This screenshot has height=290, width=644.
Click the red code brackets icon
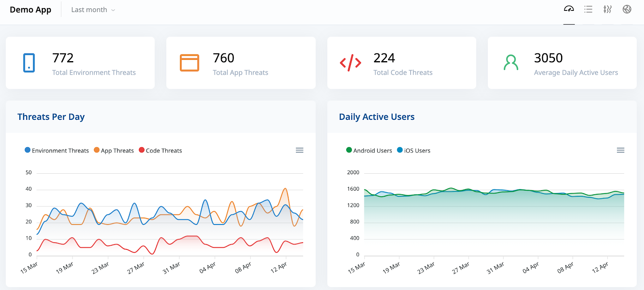tap(351, 63)
